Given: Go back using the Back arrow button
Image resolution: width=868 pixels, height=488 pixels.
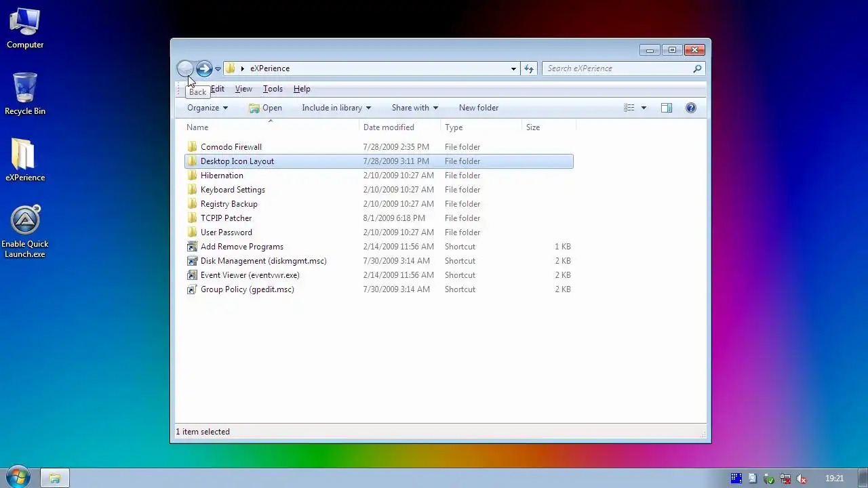Looking at the screenshot, I should pos(184,68).
